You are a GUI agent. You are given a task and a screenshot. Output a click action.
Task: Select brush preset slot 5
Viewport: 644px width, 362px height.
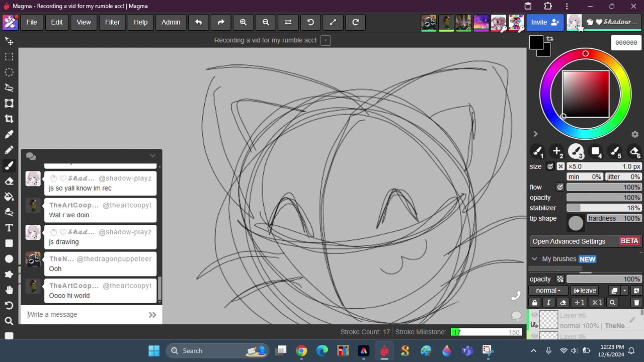click(615, 151)
